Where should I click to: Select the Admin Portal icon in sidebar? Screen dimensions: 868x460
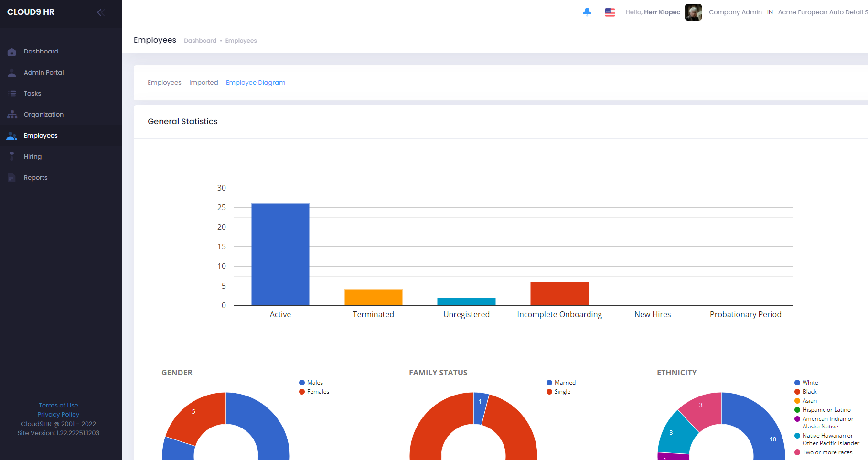[12, 72]
